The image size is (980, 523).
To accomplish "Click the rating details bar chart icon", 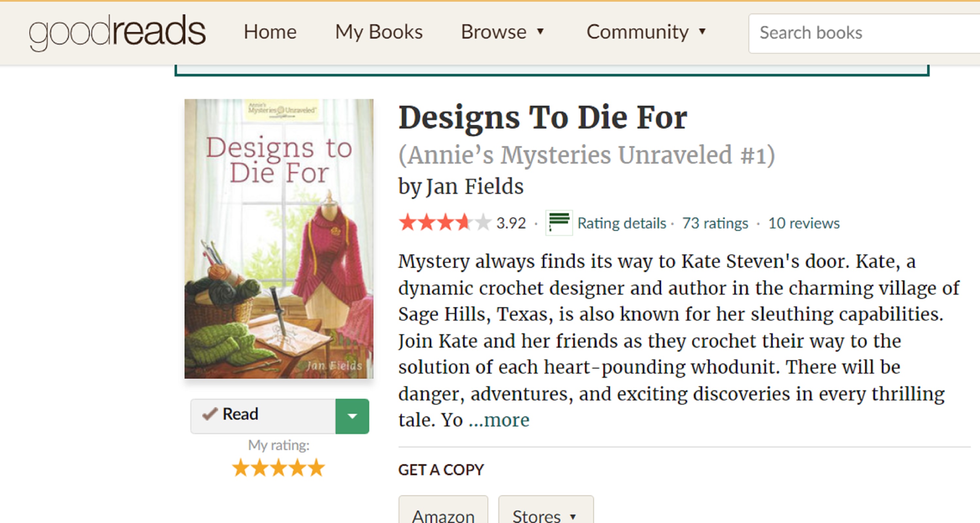I will 559,223.
